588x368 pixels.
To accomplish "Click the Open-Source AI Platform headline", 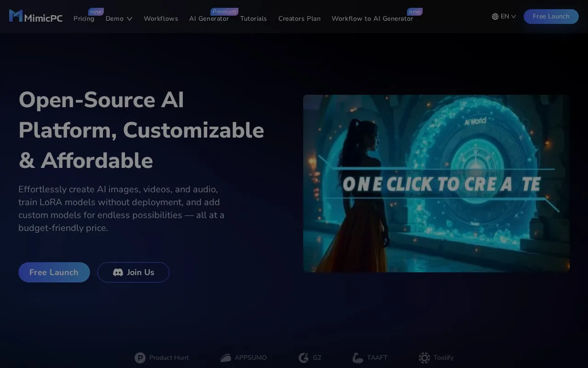I will pyautogui.click(x=141, y=130).
